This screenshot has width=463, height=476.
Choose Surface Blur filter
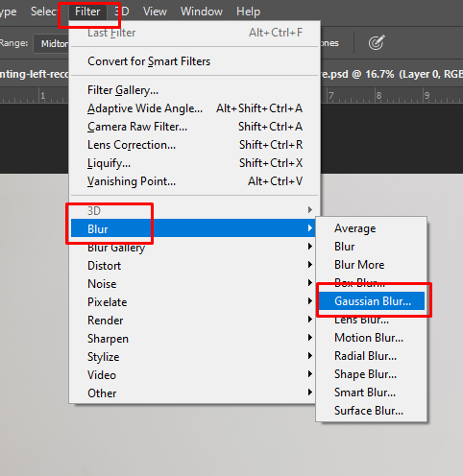point(372,411)
